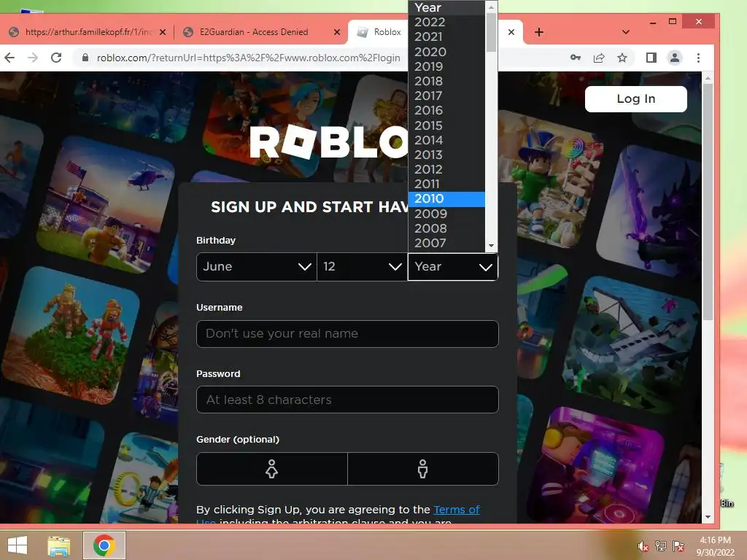
Task: Go back with the browser back arrow
Action: point(9,58)
